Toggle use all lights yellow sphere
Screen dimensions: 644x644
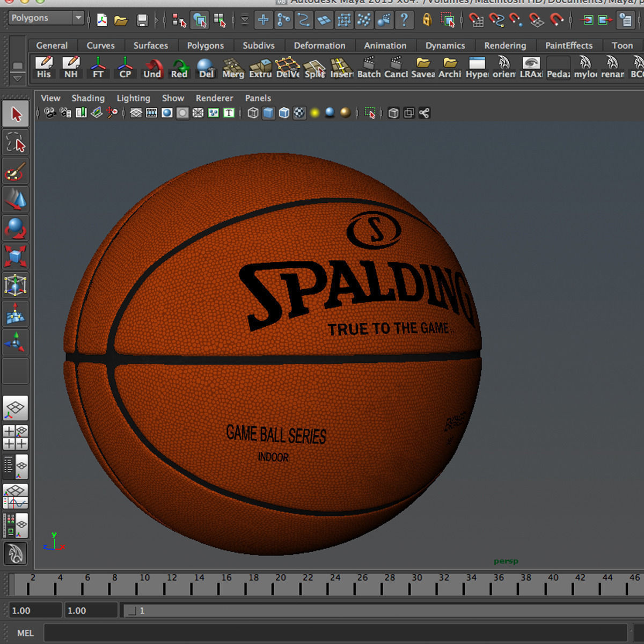click(314, 113)
